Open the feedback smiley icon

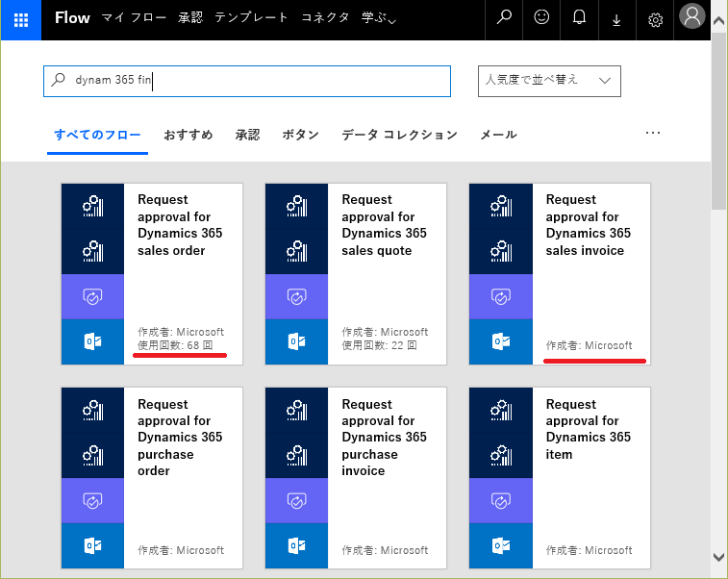click(541, 17)
